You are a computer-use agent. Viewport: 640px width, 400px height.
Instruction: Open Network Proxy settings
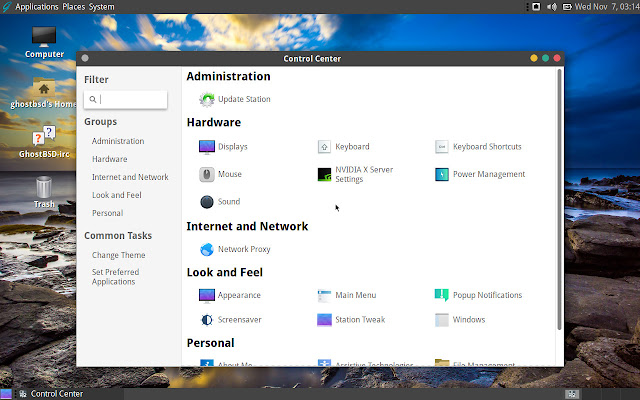click(x=235, y=249)
